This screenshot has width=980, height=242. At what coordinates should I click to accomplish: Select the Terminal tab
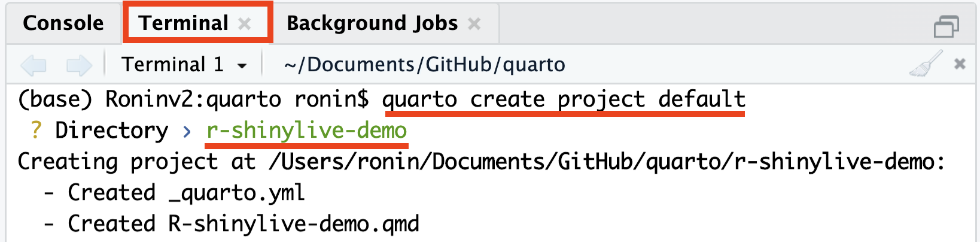click(183, 23)
